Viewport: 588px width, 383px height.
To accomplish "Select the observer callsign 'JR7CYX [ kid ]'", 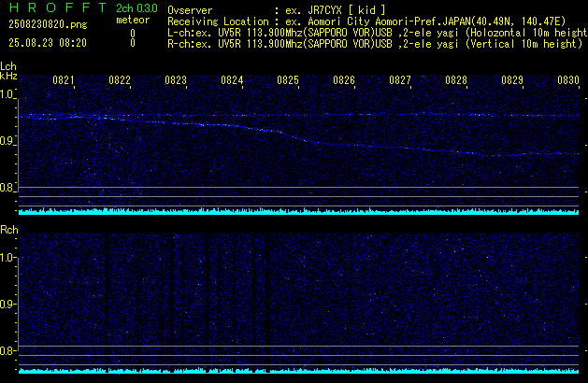I will point(347,10).
